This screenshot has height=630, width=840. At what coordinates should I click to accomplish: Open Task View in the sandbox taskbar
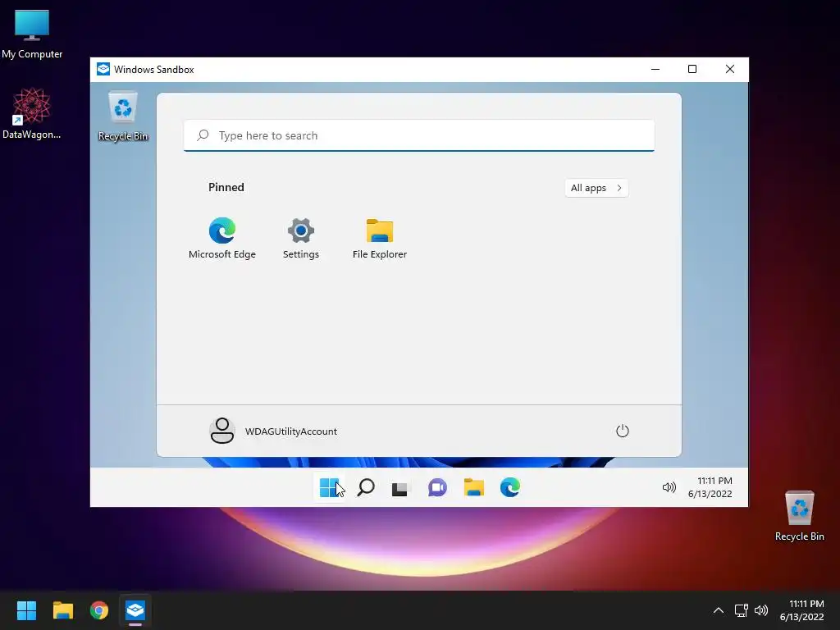pos(399,487)
